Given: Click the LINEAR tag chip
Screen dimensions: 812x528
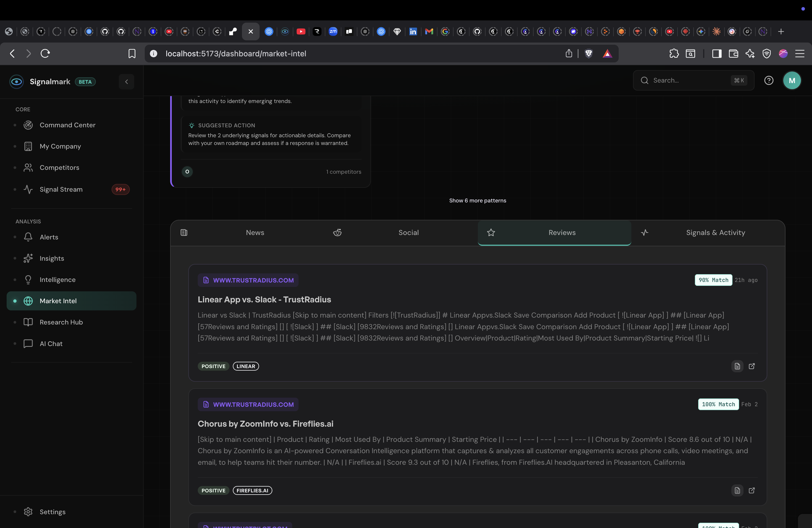Looking at the screenshot, I should pyautogui.click(x=246, y=366).
